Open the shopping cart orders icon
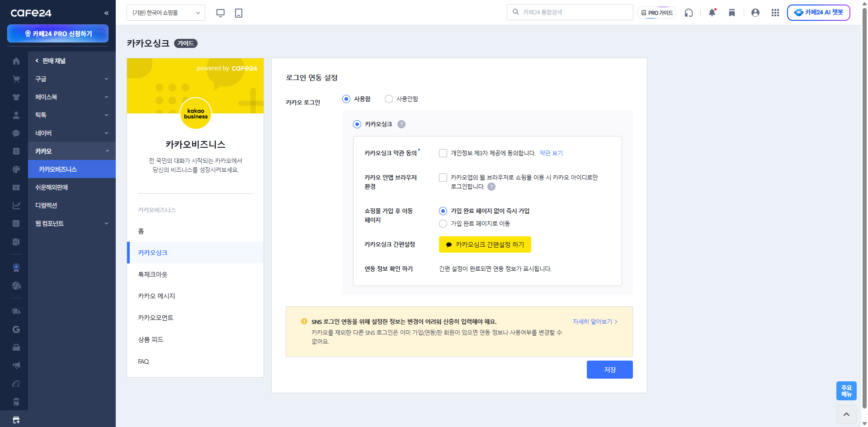 click(x=16, y=79)
